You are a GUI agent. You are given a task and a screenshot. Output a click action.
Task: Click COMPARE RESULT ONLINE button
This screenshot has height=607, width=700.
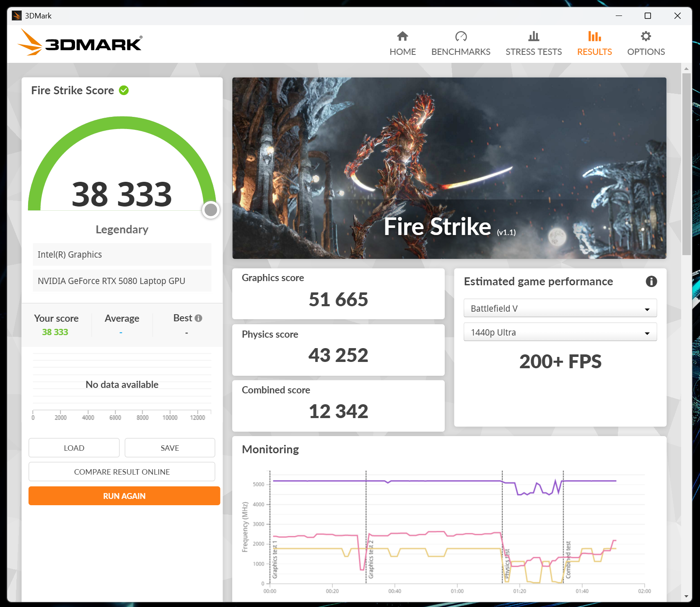[x=122, y=472]
